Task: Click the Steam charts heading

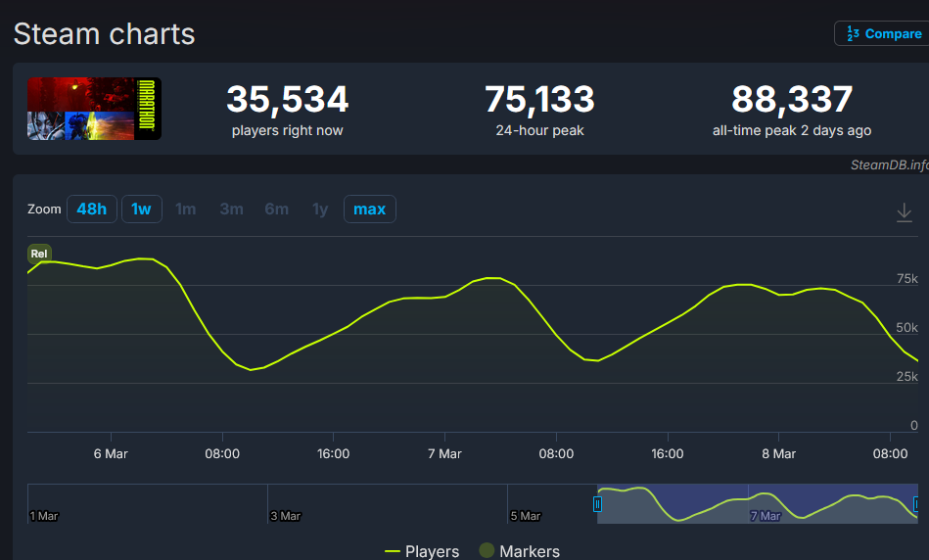Action: (x=105, y=34)
